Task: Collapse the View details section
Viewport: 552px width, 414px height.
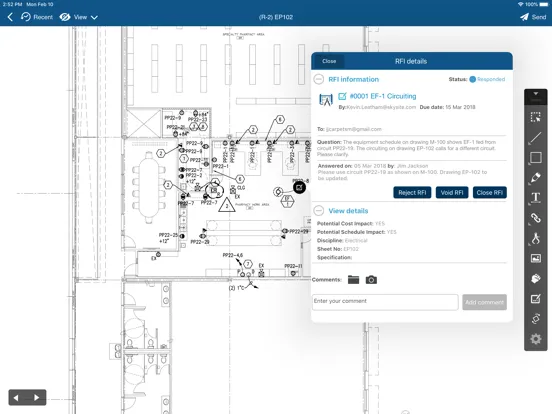Action: click(x=319, y=211)
